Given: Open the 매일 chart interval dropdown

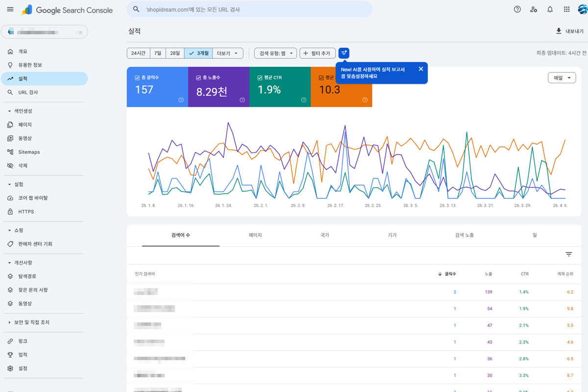Looking at the screenshot, I should 562,78.
